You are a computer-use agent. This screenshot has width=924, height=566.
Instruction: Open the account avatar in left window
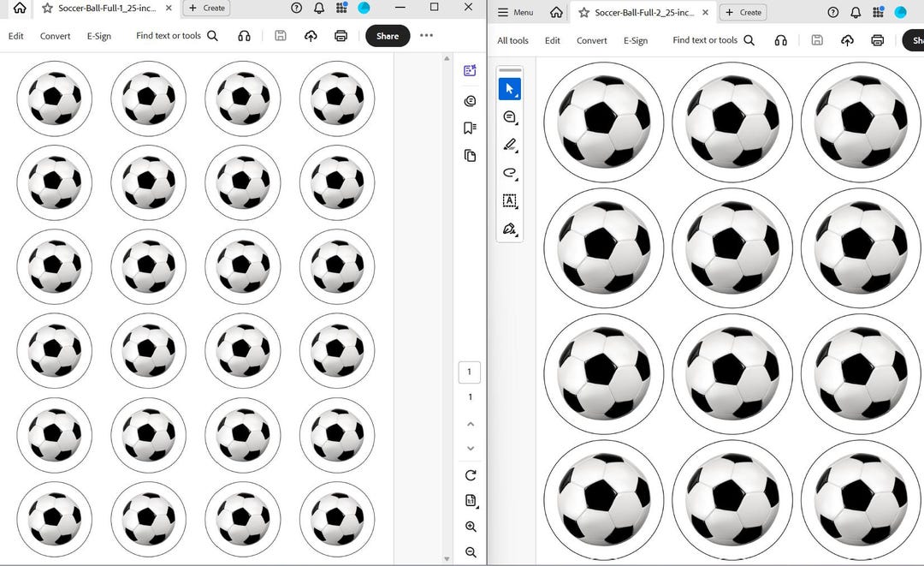pyautogui.click(x=364, y=8)
